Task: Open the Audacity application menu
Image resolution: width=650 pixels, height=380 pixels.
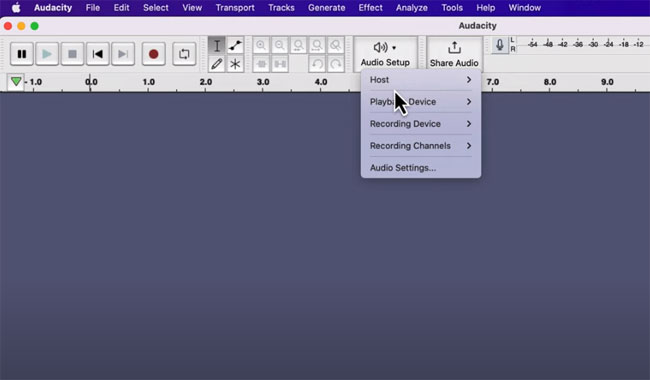Action: (x=53, y=8)
